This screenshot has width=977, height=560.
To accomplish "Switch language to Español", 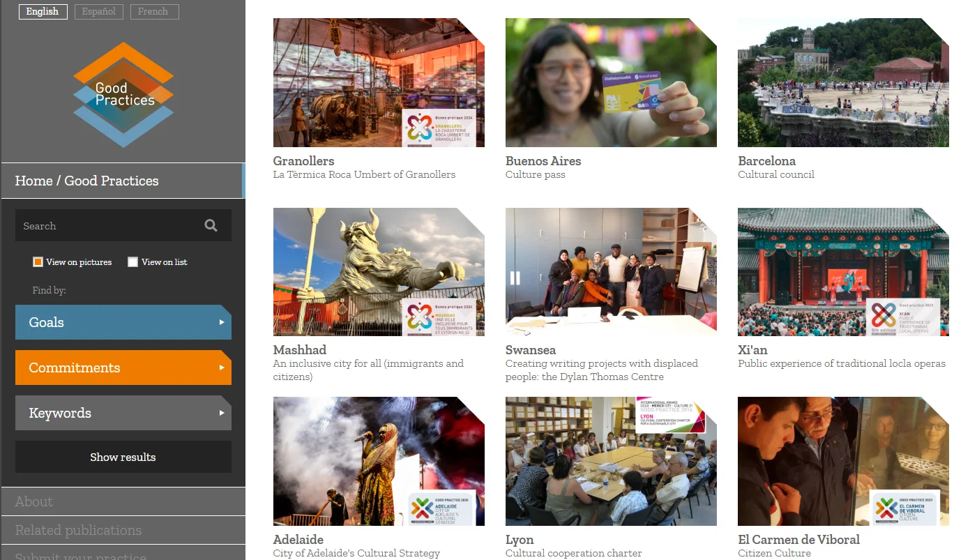I will click(x=99, y=12).
